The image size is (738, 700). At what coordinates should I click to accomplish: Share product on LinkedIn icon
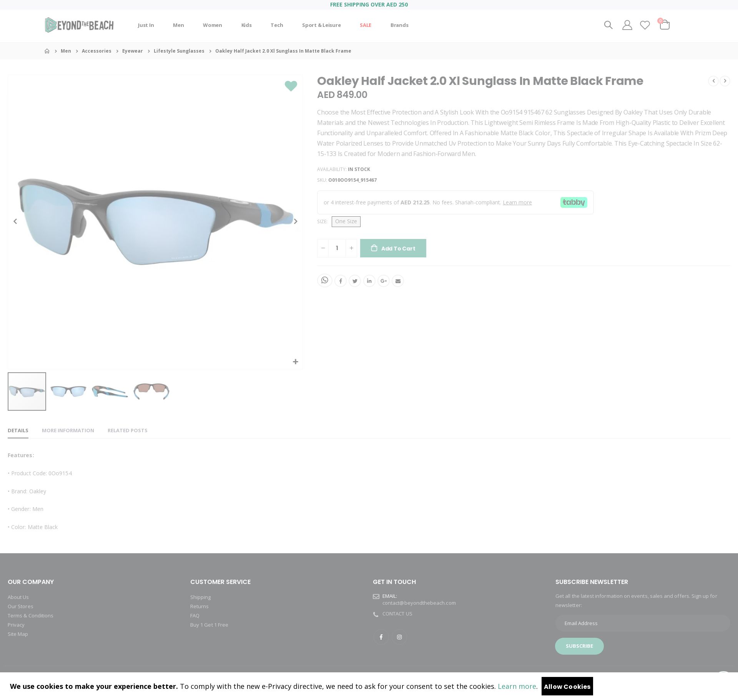coord(369,281)
